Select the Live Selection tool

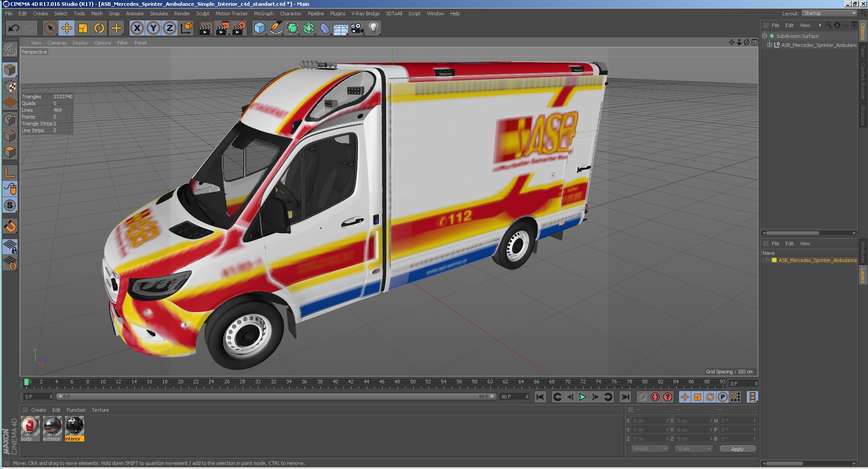(x=50, y=28)
